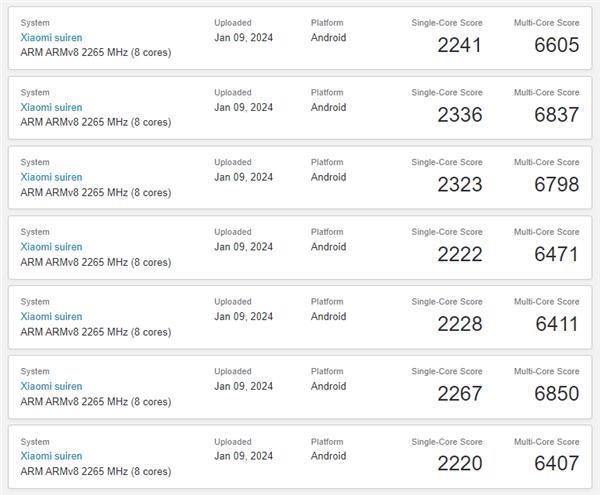Open Xiaomi suiren link scoring 2220 single-core
This screenshot has width=600, height=495.
[51, 456]
